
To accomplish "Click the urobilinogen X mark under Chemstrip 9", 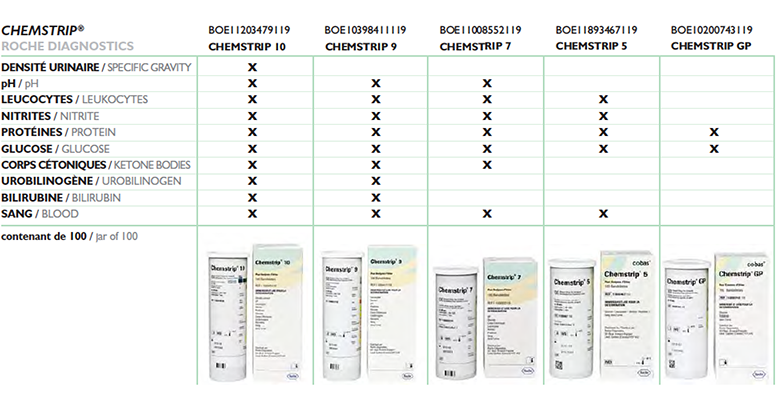I will (376, 181).
